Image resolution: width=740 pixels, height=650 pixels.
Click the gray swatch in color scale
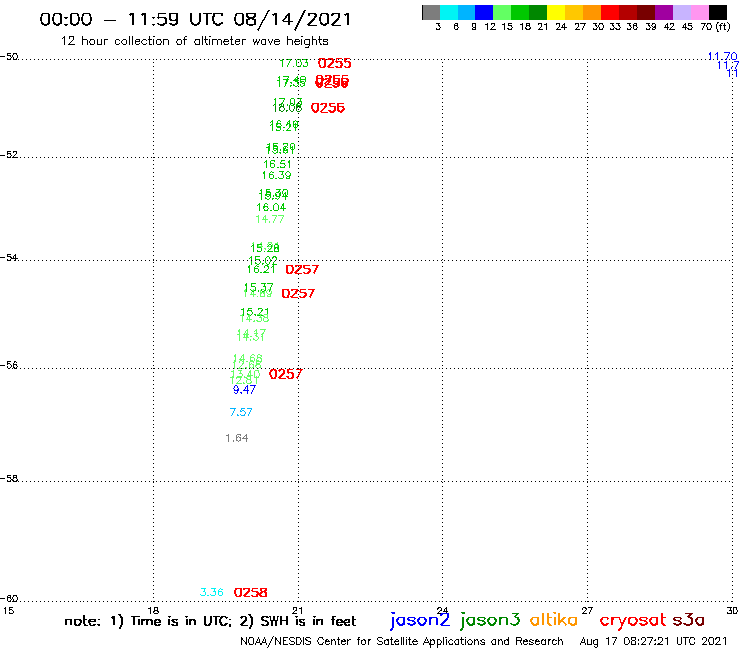point(431,12)
